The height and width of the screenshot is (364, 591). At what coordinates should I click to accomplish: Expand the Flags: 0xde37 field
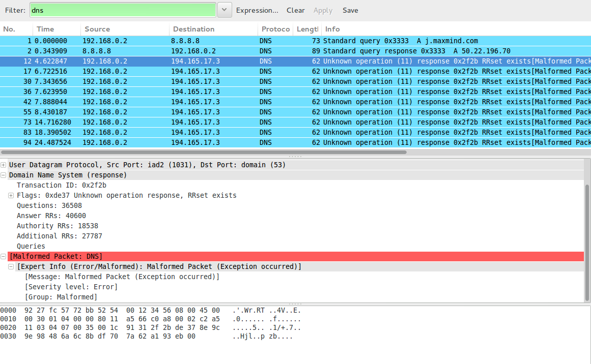[11, 195]
